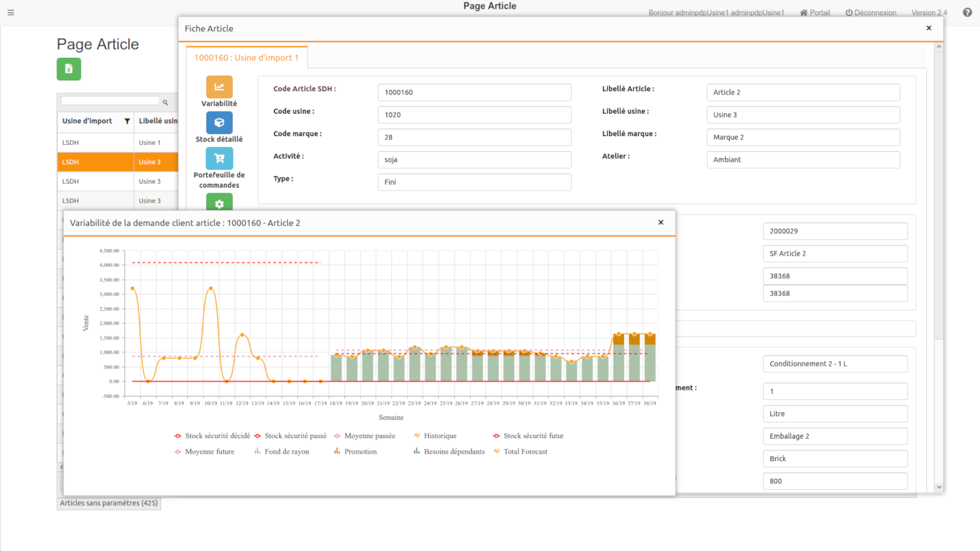The width and height of the screenshot is (980, 551).
Task: Click the Activité field soja
Action: pyautogui.click(x=474, y=160)
